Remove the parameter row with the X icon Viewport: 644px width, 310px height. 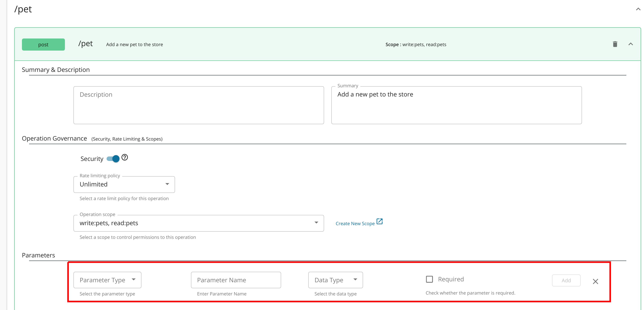point(595,282)
